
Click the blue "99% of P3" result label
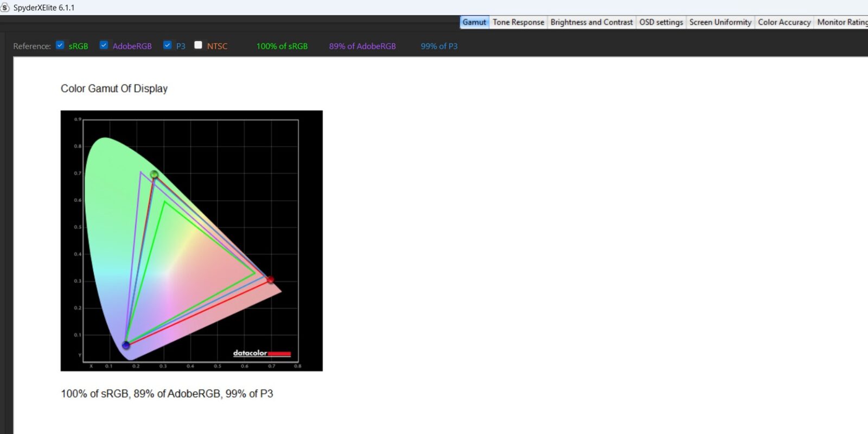(x=439, y=46)
